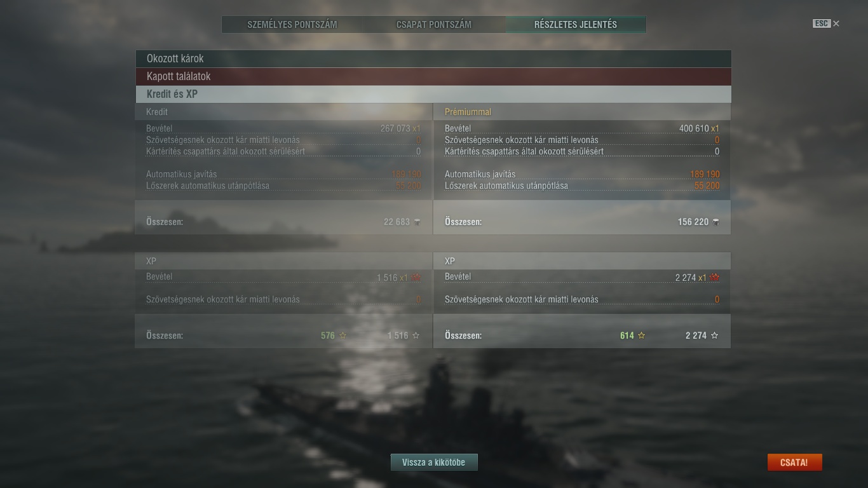Click the white star beside total 1 516
Image resolution: width=868 pixels, height=488 pixels.
click(416, 335)
